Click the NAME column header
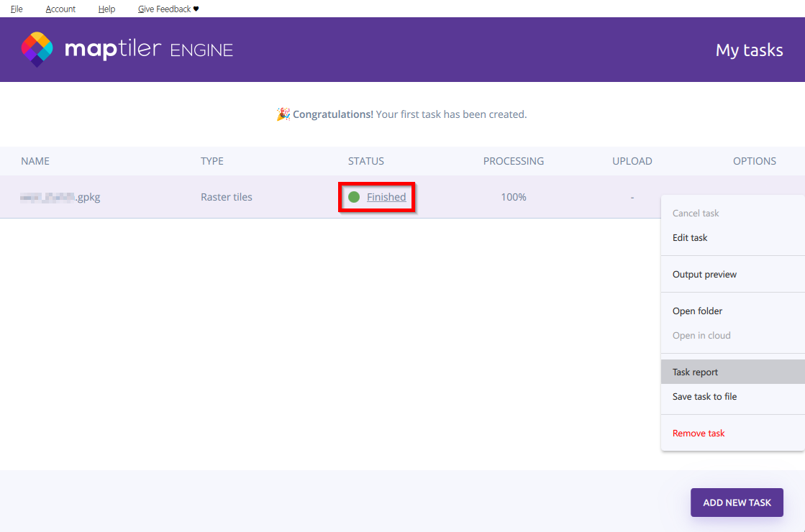 click(35, 161)
